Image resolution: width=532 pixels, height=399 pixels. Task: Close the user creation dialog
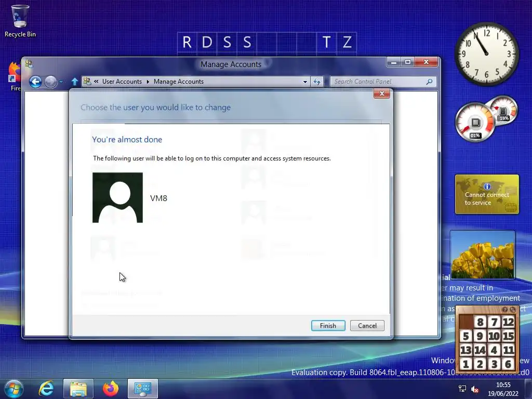pyautogui.click(x=382, y=94)
